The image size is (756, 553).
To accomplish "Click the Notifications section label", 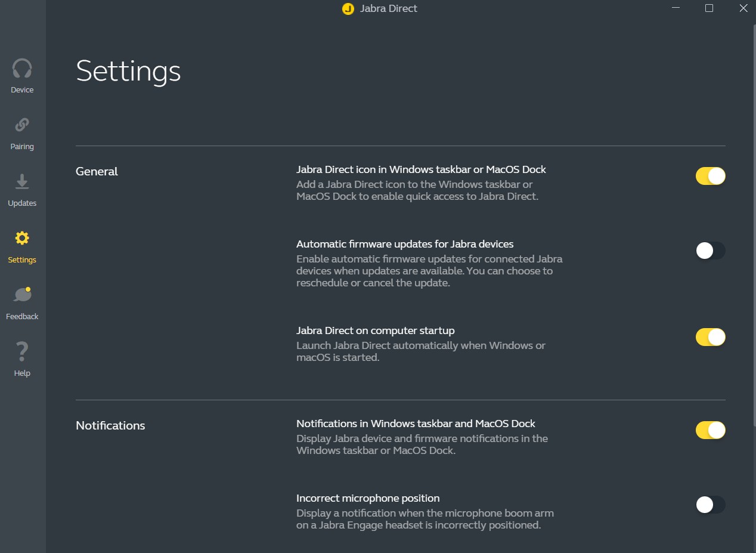I will point(110,426).
